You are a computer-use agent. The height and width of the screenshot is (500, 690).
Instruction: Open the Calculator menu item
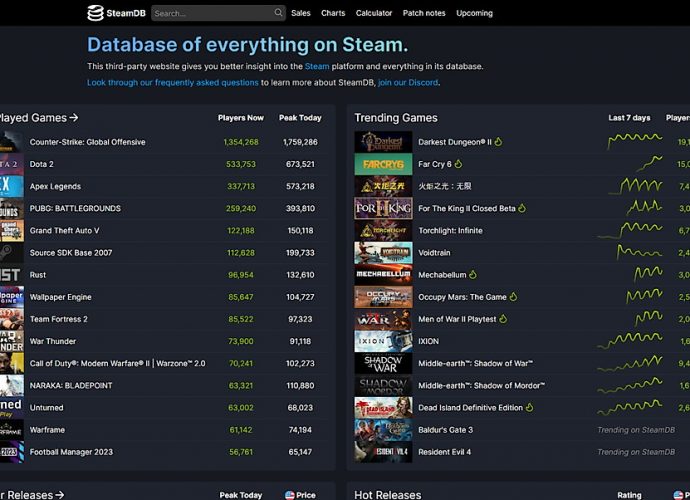point(374,13)
